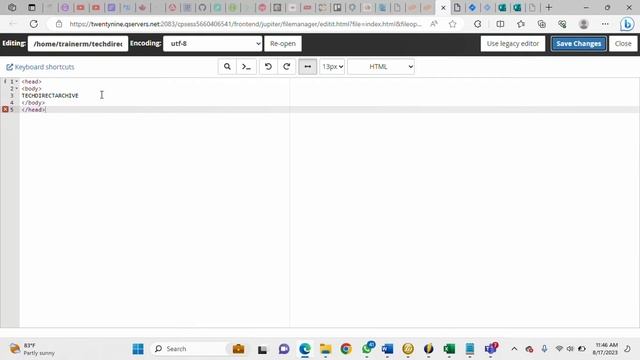Switch to the second Excel-icon tab

(517, 7)
